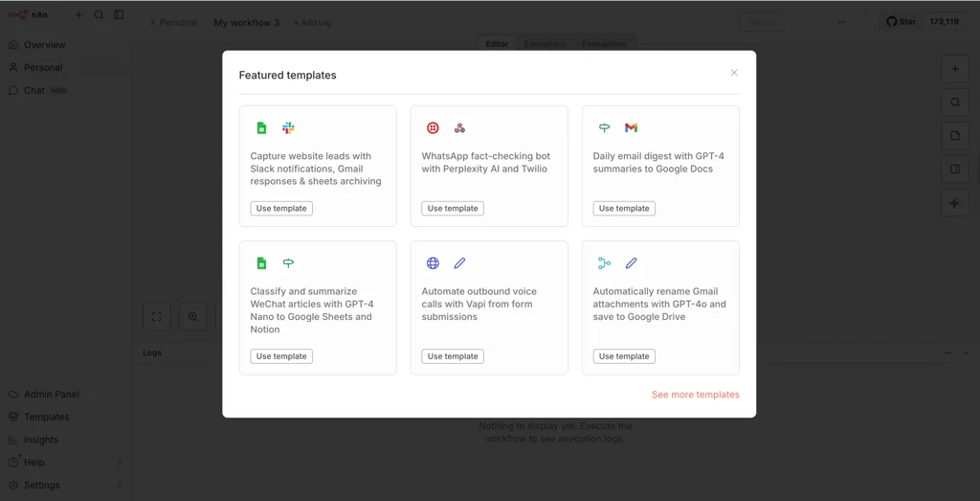980x501 pixels.
Task: Click the GitHub Star button
Action: coord(901,22)
